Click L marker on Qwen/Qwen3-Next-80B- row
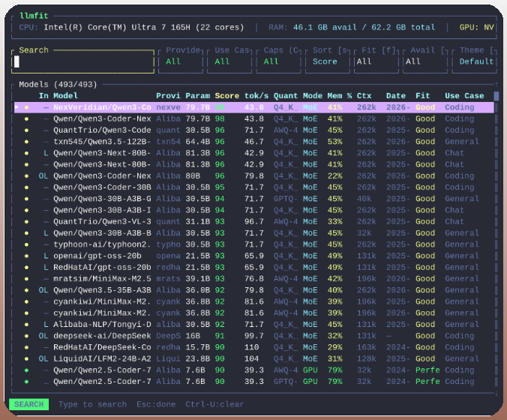Screen dimensions: 507x420 pos(46,153)
